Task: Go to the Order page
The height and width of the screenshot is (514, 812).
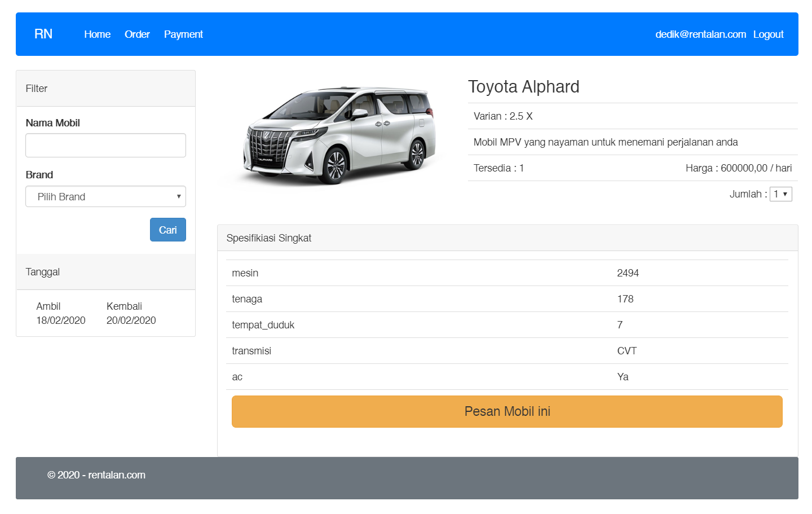Action: coord(137,34)
